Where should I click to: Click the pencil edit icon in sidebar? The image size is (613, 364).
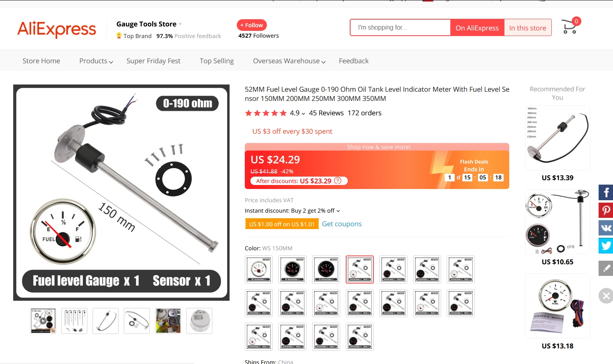pos(606,268)
